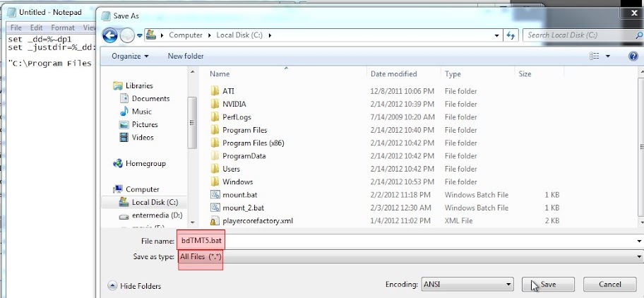This screenshot has height=298, width=644.
Task: Select the NVIDIA folder icon
Action: click(215, 105)
